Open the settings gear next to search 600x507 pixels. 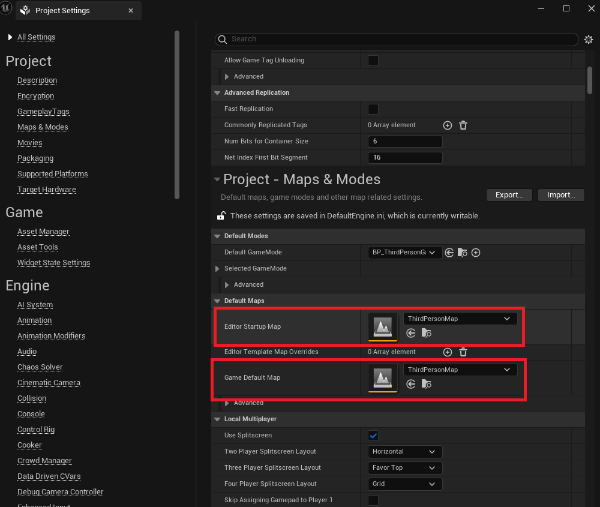[x=589, y=39]
